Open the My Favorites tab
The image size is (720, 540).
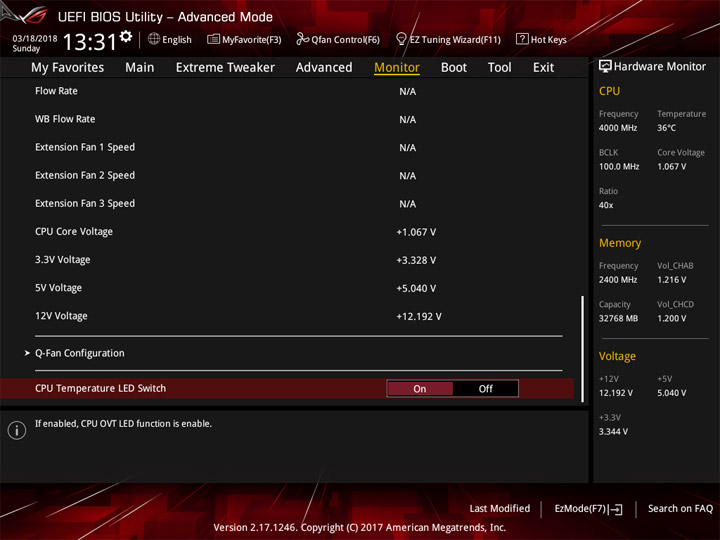[x=68, y=68]
